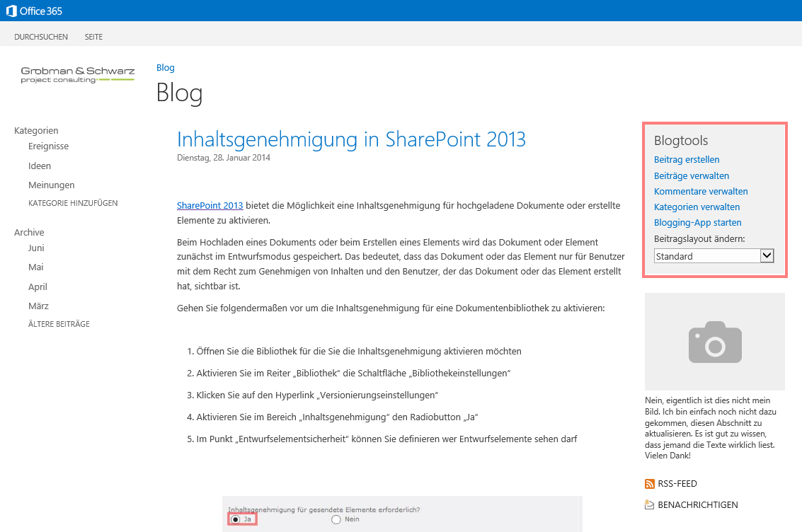Open the Beitragslayout Standard dropdown
This screenshot has width=802, height=532.
coord(714,255)
